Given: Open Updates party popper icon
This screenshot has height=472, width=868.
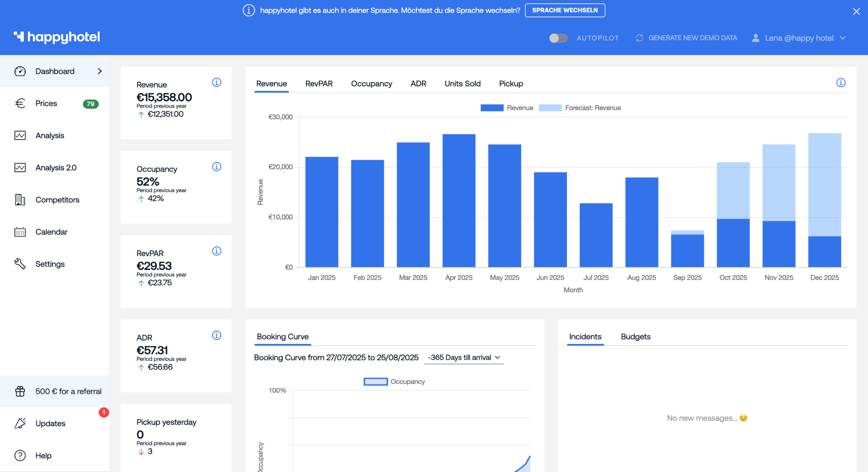Looking at the screenshot, I should (x=20, y=423).
